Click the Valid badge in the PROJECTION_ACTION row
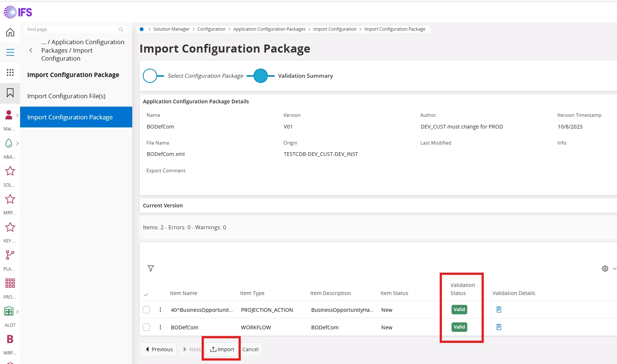Screen dimensions: 617x364 click(459, 310)
